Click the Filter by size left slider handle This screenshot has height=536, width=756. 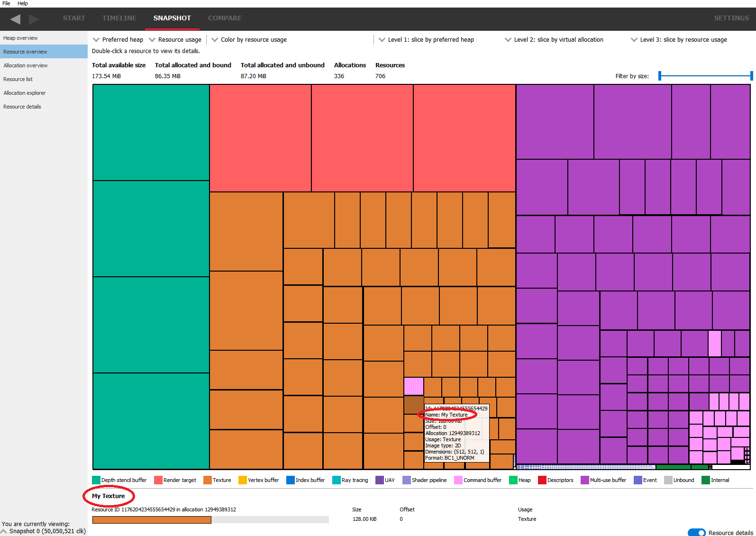click(x=660, y=76)
